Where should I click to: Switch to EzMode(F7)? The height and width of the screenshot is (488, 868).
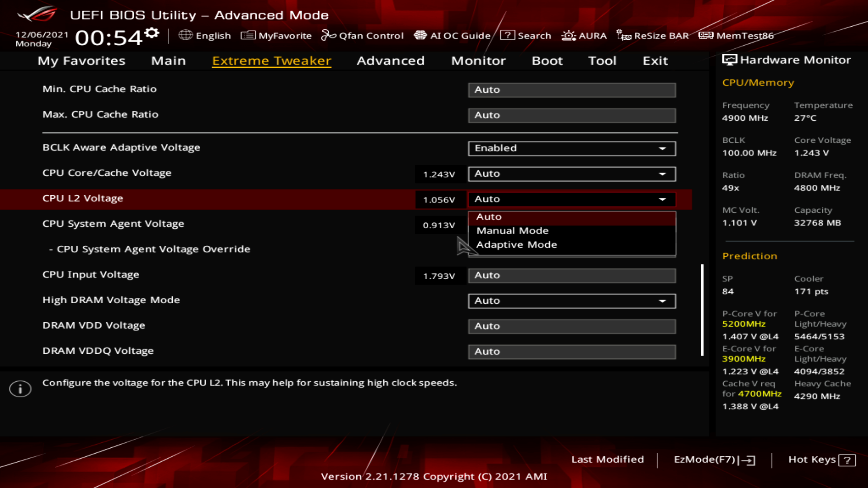point(714,460)
